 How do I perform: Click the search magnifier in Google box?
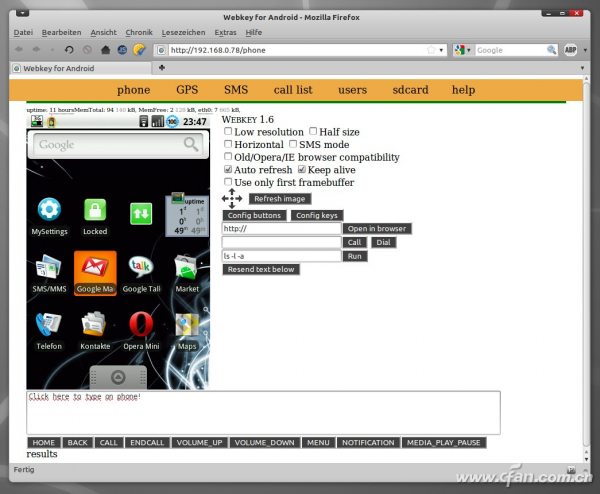pos(551,50)
